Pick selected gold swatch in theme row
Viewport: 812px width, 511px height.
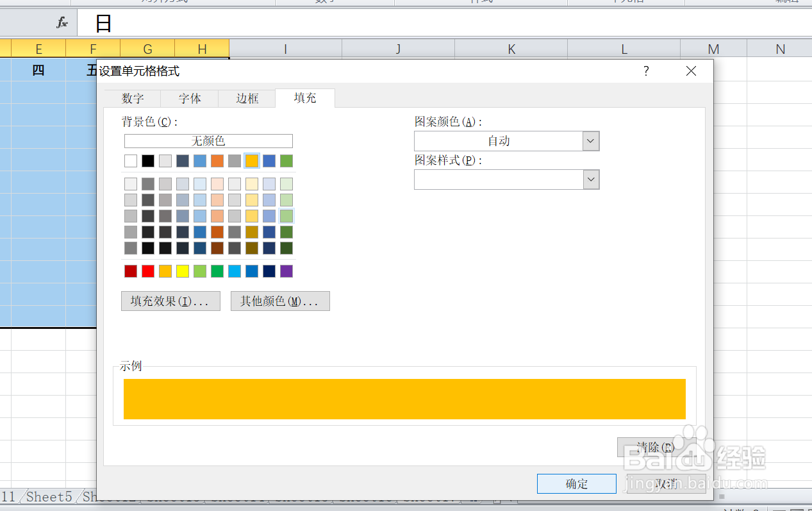[252, 161]
